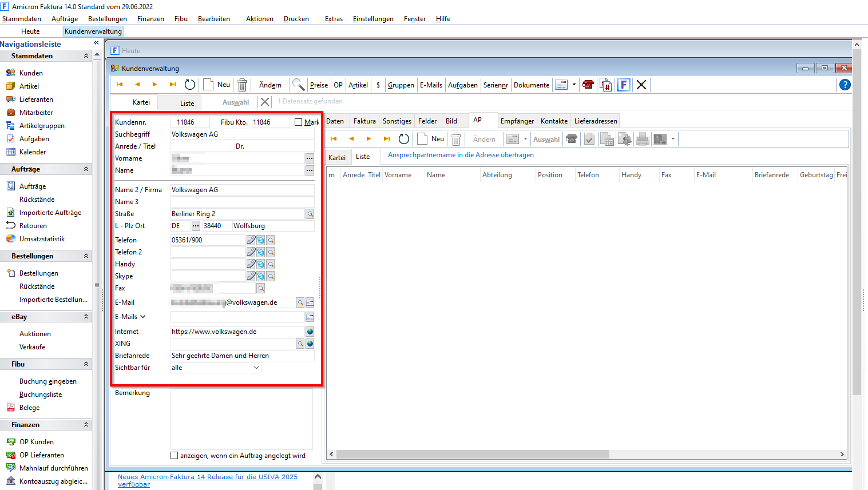868x490 pixels.
Task: Look up the Straße address magnifier
Action: pyautogui.click(x=310, y=214)
